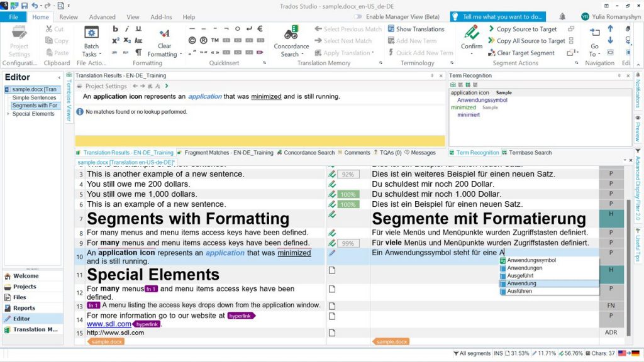Click the draft pencil status icon of segment 10
Viewport: 644px width, 362px height.
coord(332,253)
